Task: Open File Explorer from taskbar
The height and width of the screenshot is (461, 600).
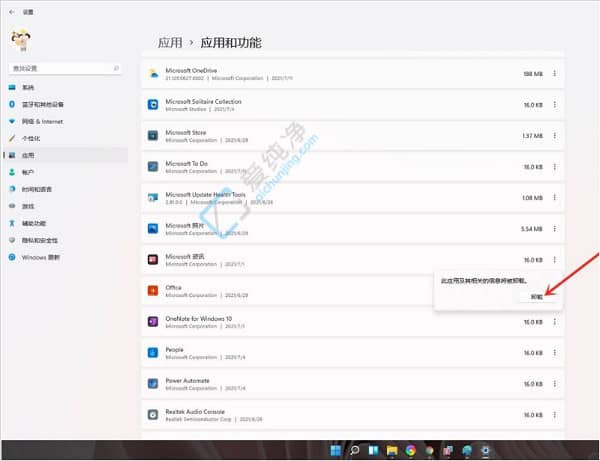Action: [x=392, y=450]
